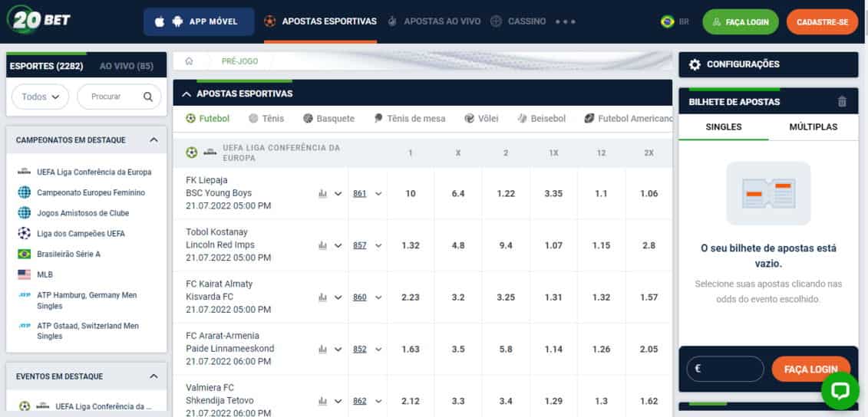Switch to the Múltiplas tab

(x=813, y=126)
